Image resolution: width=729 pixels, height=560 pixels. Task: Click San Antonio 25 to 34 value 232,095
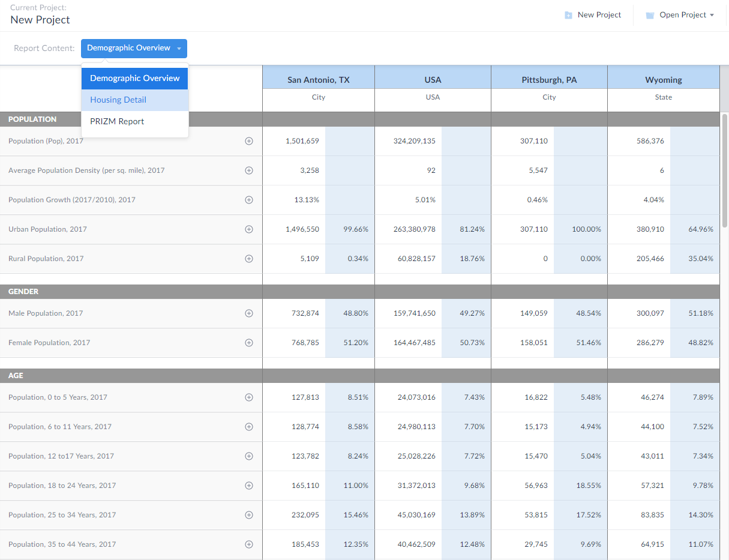305,515
